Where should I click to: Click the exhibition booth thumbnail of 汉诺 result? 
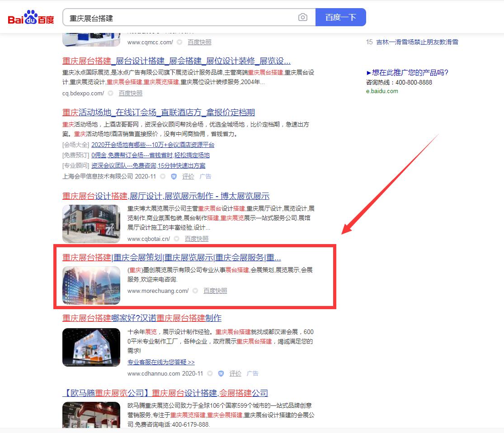pyautogui.click(x=91, y=347)
